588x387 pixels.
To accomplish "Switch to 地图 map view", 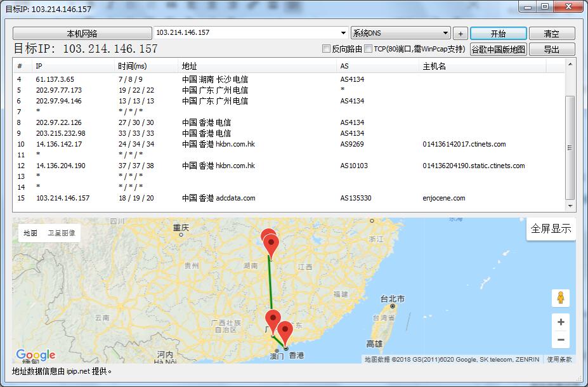I will pyautogui.click(x=30, y=233).
